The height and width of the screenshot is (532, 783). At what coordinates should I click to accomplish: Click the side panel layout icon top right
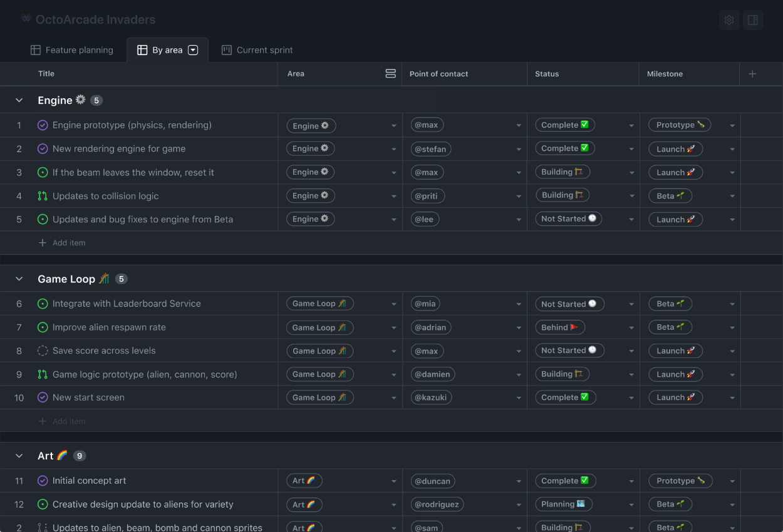(752, 19)
